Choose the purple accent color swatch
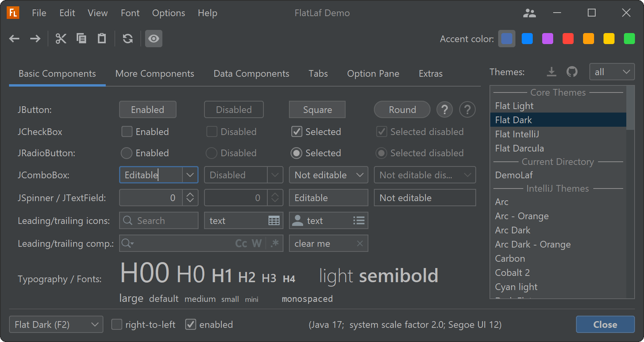The width and height of the screenshot is (644, 342). click(x=548, y=39)
